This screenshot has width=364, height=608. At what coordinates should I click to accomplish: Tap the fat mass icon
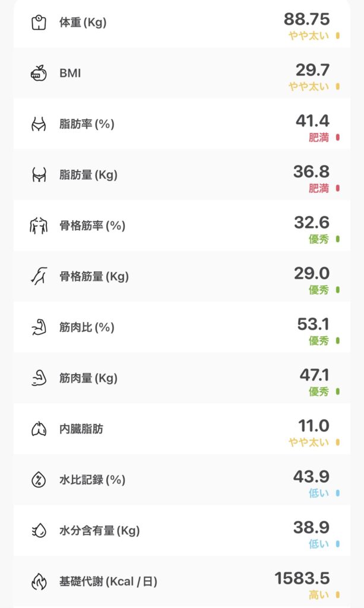pos(39,175)
